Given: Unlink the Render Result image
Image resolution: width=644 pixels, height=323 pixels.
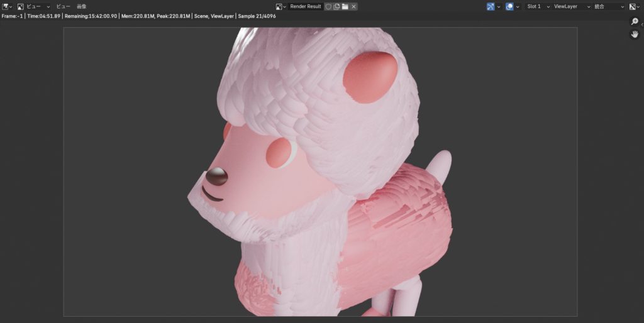Looking at the screenshot, I should pos(353,6).
